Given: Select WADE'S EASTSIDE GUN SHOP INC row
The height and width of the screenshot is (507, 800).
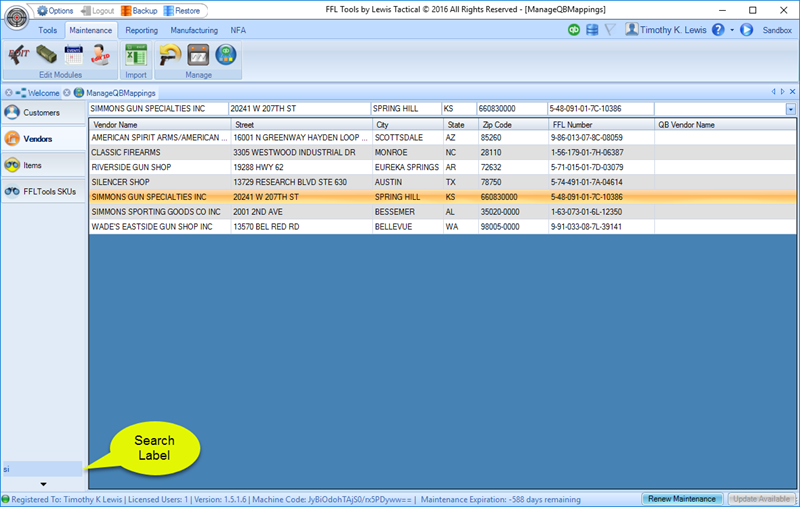Looking at the screenshot, I should point(442,226).
